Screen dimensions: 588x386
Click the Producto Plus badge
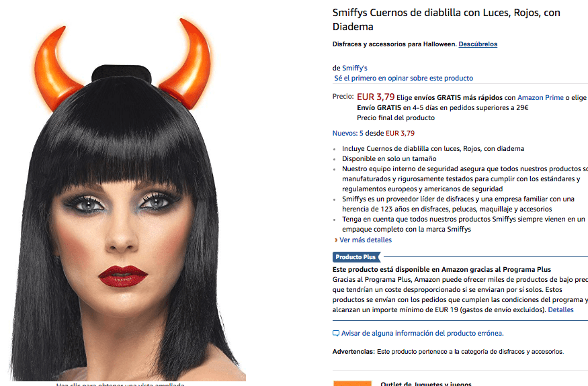click(x=356, y=257)
